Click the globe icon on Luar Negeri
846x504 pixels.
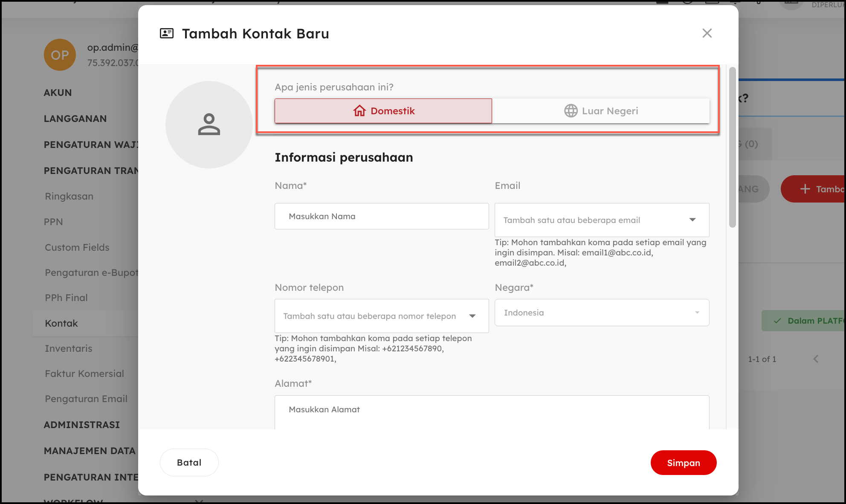pos(571,111)
